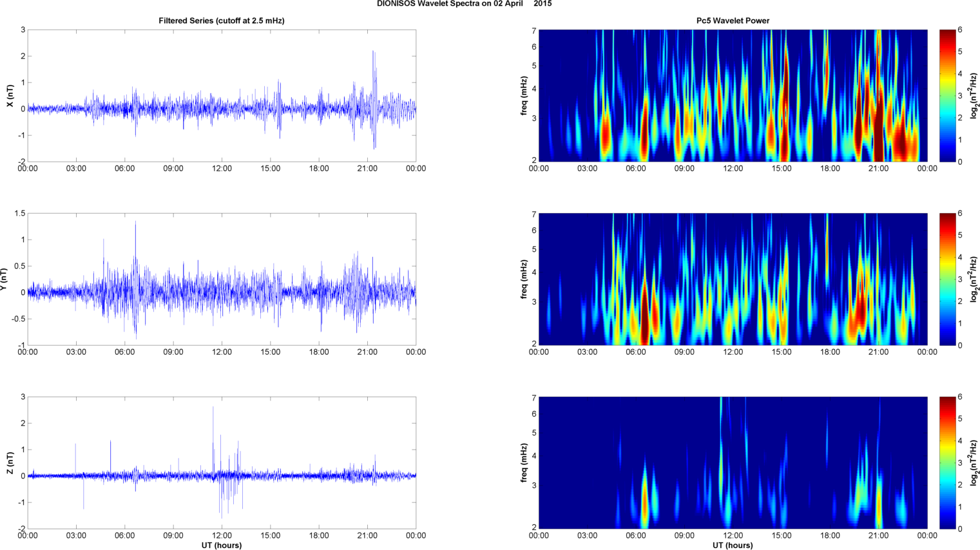Click UT (hours) label under bottom spectrogram
Viewport: 980px width, 550px height.
click(x=733, y=545)
